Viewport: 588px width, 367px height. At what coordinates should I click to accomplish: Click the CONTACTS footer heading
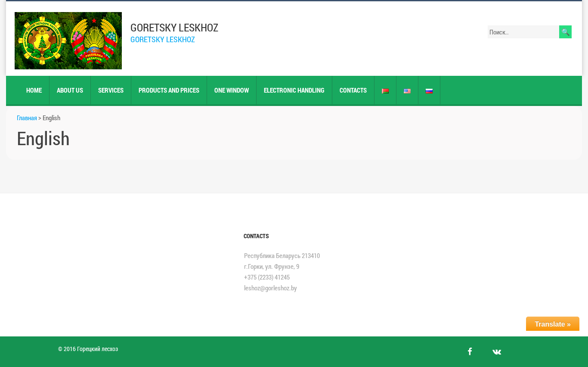click(x=256, y=236)
